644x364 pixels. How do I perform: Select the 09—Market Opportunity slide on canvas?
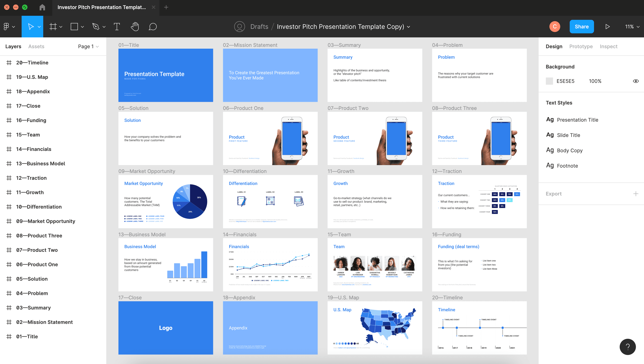click(166, 202)
